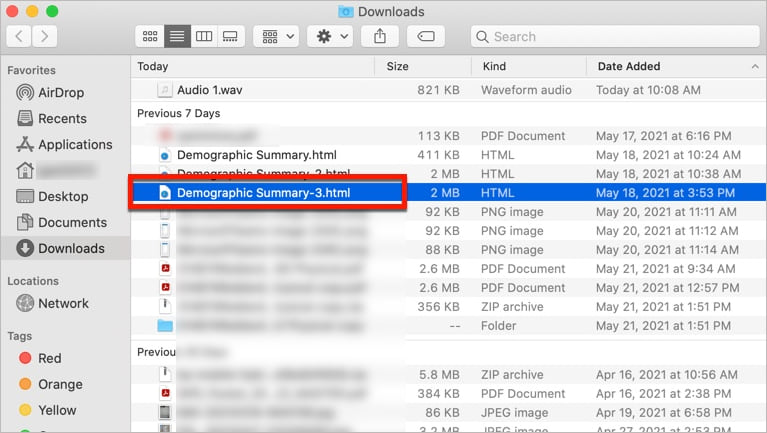Click the PDF icon of the 12:57 PM file
Viewport: 767px width, 433px height.
pyautogui.click(x=165, y=287)
